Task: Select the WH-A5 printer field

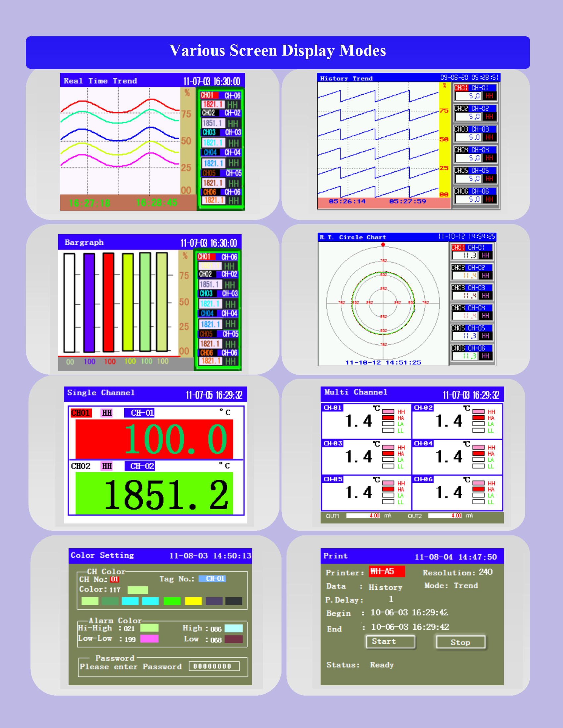Action: point(386,571)
